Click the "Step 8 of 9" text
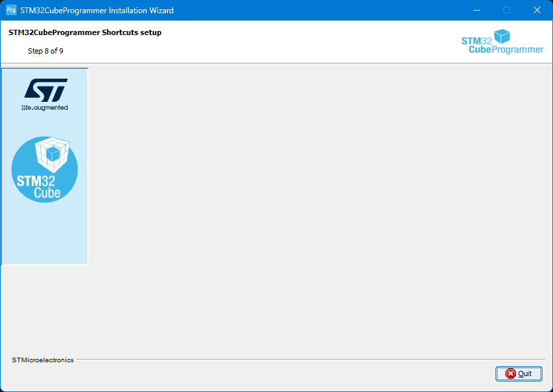This screenshot has height=392, width=553. [x=46, y=51]
